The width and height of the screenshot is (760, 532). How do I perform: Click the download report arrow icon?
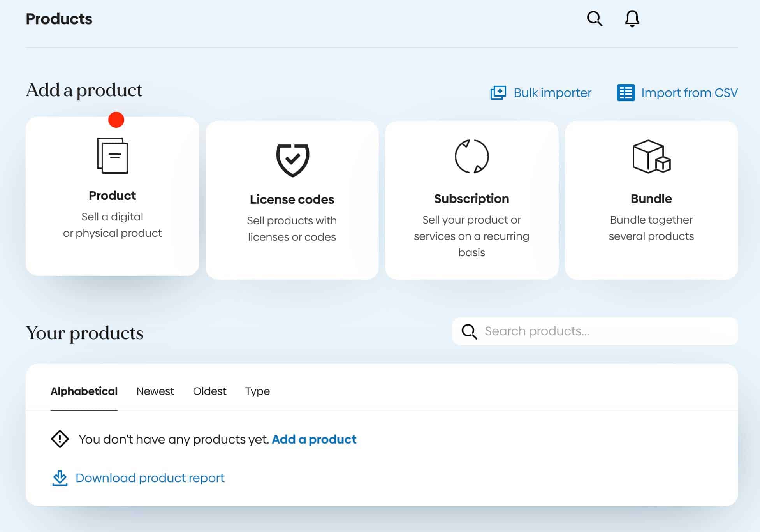[x=60, y=478]
